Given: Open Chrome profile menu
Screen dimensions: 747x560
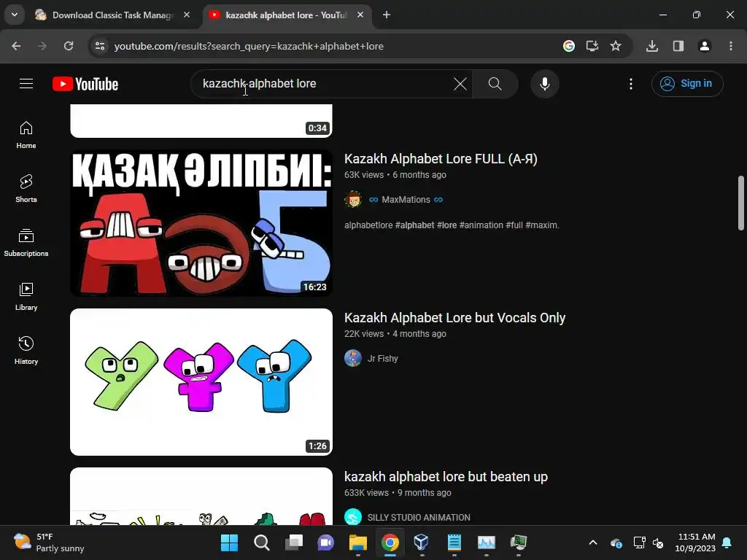Looking at the screenshot, I should pyautogui.click(x=705, y=46).
